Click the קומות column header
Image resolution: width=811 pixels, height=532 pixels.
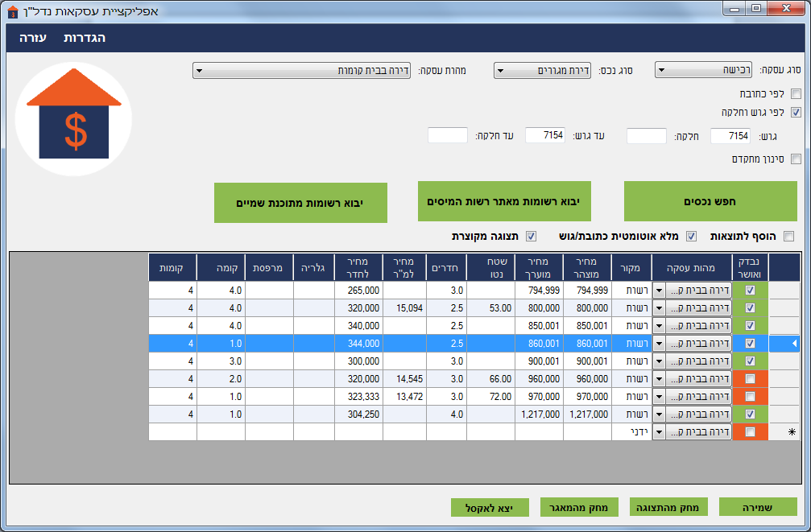172,267
